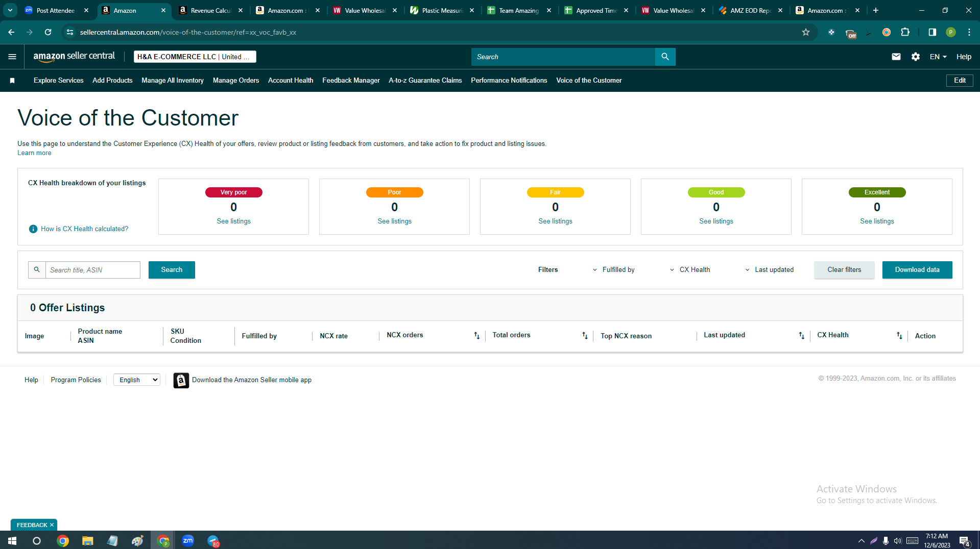Switch to the AMZ EOD Report tab
The width and height of the screenshot is (980, 549).
click(x=751, y=10)
